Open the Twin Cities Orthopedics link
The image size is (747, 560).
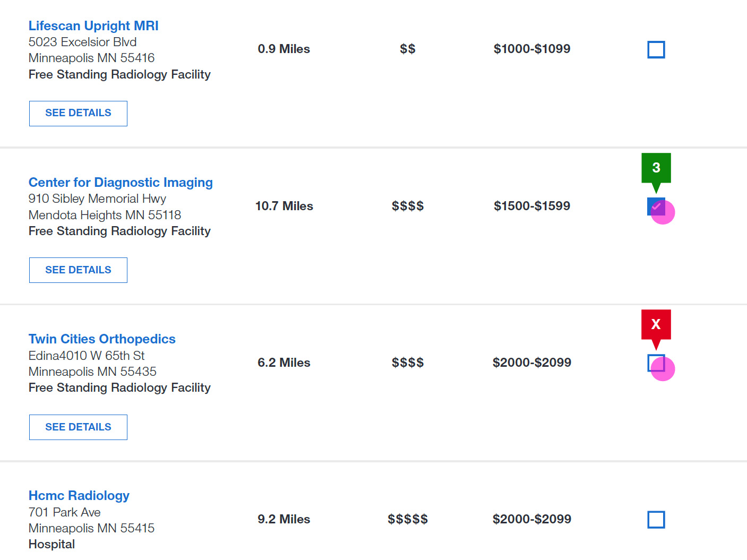[x=102, y=339]
